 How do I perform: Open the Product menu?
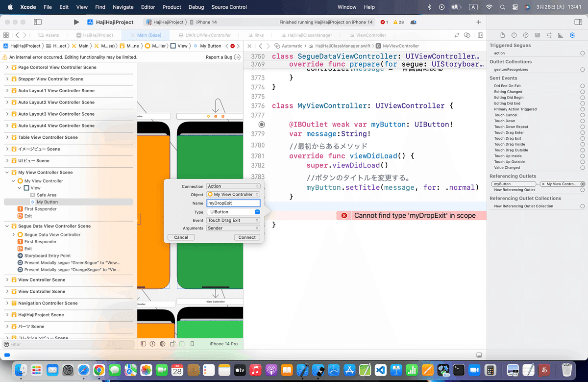pyautogui.click(x=171, y=7)
